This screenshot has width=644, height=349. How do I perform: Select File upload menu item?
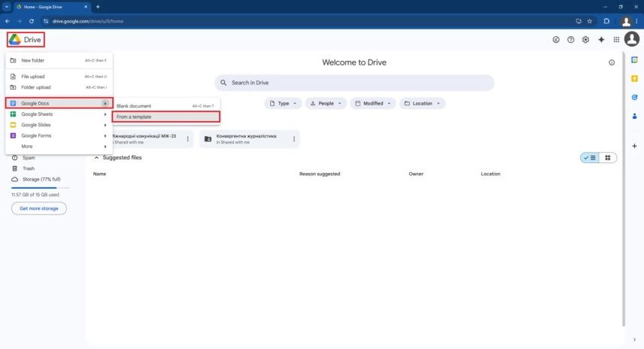pos(59,77)
